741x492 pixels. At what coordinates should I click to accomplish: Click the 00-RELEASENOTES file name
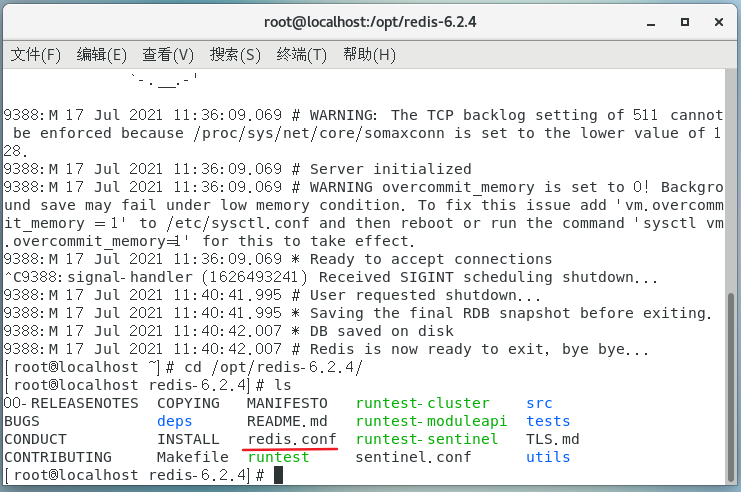[71, 403]
